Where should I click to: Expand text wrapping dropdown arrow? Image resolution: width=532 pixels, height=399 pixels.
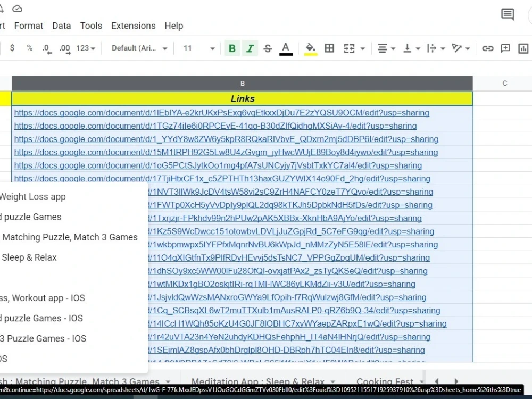(443, 48)
